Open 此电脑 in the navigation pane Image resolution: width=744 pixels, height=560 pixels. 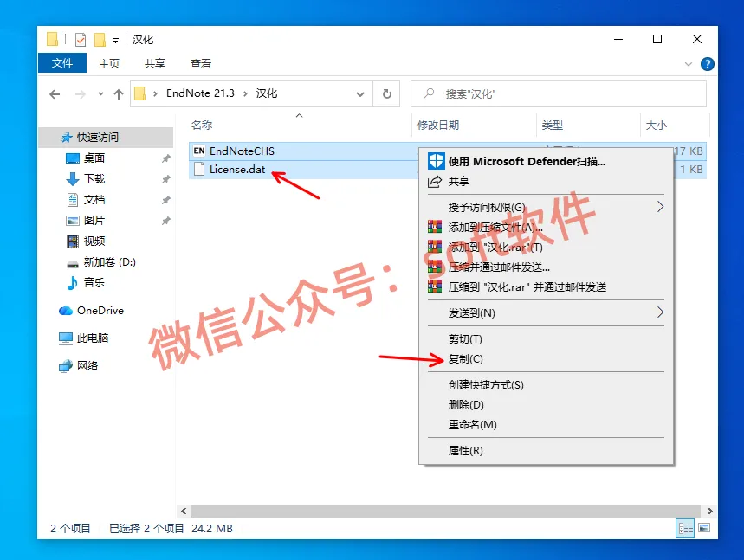(93, 338)
